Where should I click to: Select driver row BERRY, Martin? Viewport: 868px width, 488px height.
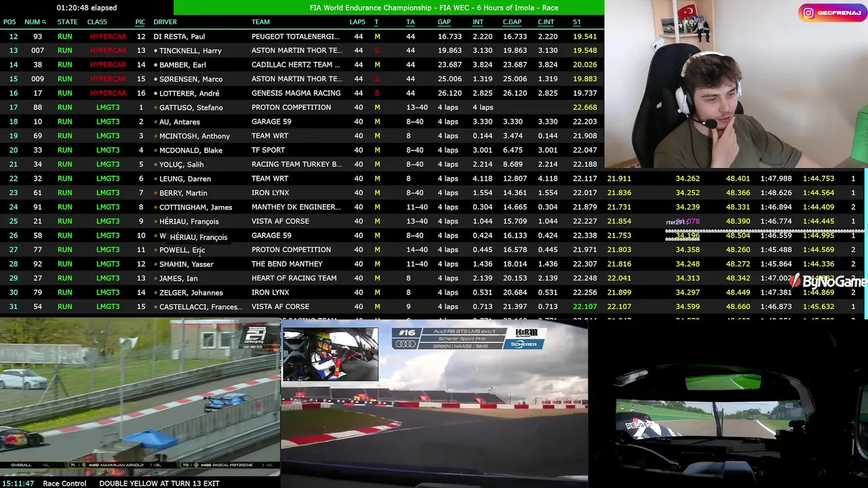click(x=434, y=193)
